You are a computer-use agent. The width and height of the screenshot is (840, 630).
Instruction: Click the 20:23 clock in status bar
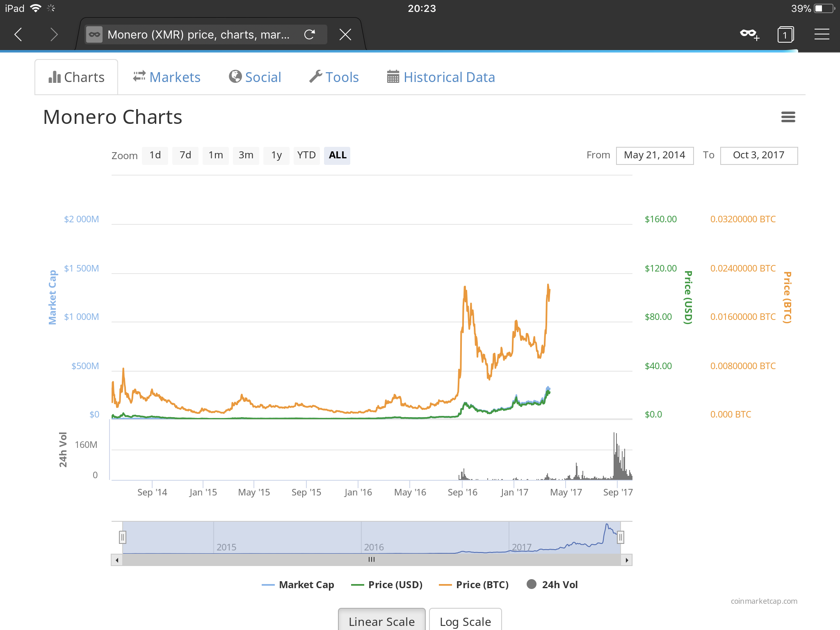422,8
